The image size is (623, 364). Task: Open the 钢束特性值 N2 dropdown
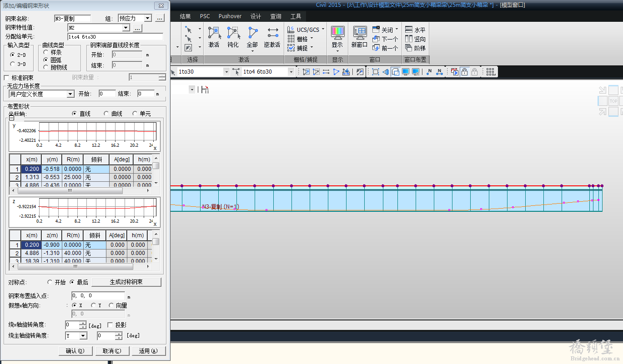point(126,28)
